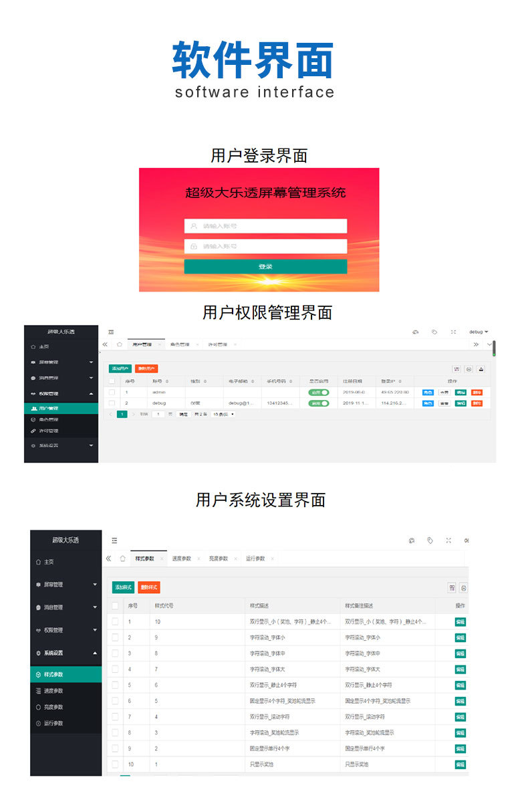
Task: Click the tag icon in system settings header
Action: 430,540
